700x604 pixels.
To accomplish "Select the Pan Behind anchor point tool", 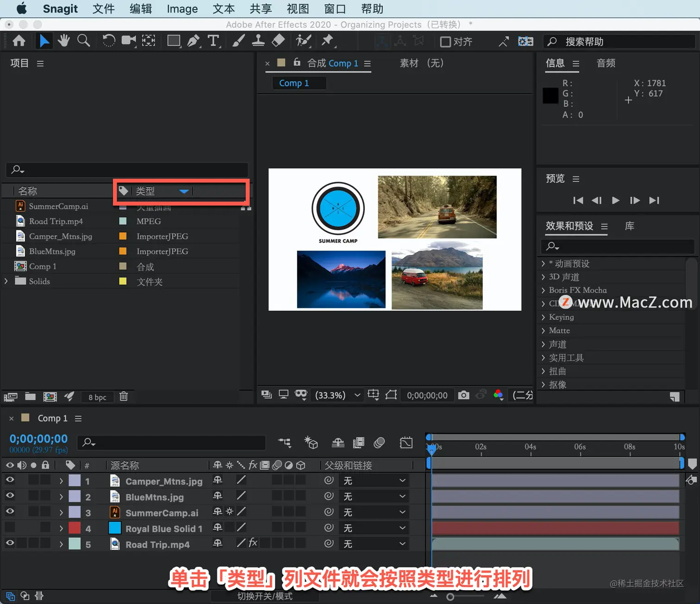I will click(149, 41).
